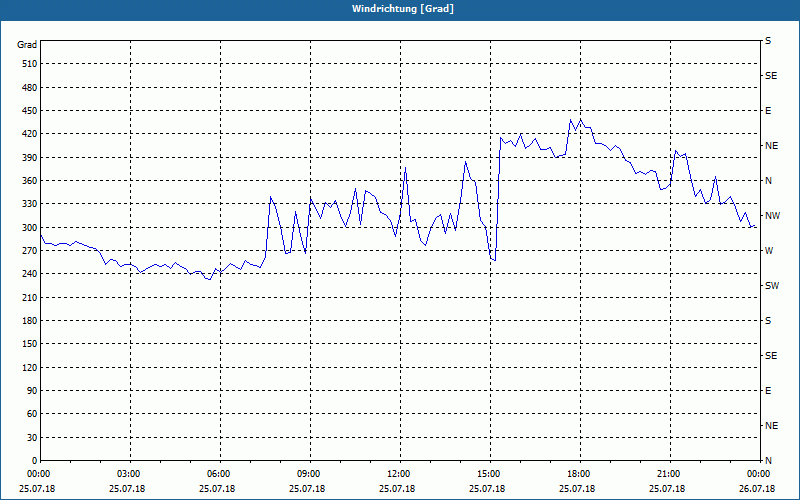The image size is (800, 500).
Task: Click the SW compass label
Action: [772, 286]
